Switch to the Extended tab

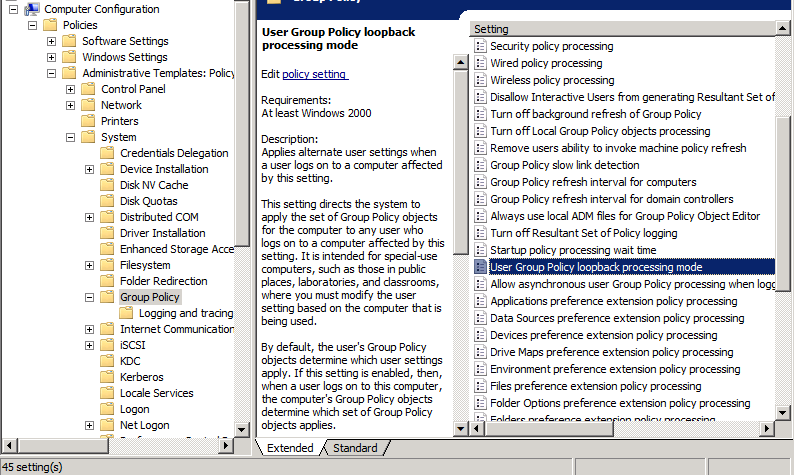(x=290, y=448)
